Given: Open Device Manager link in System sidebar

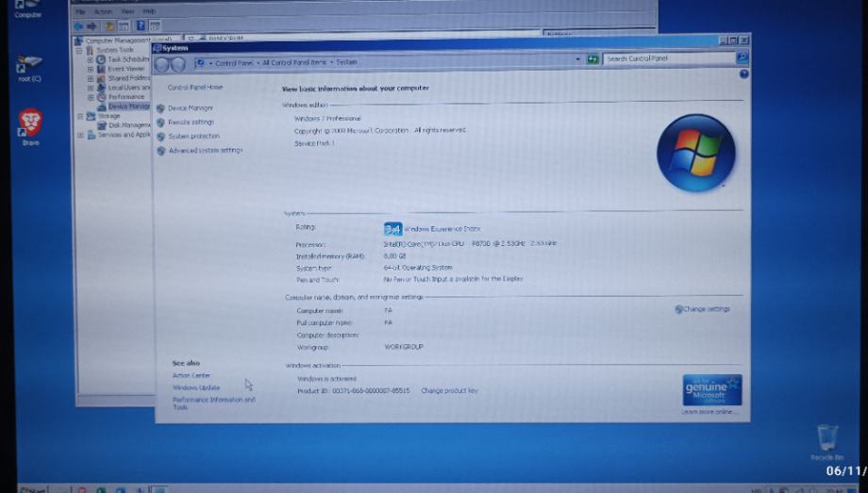Looking at the screenshot, I should coord(191,108).
